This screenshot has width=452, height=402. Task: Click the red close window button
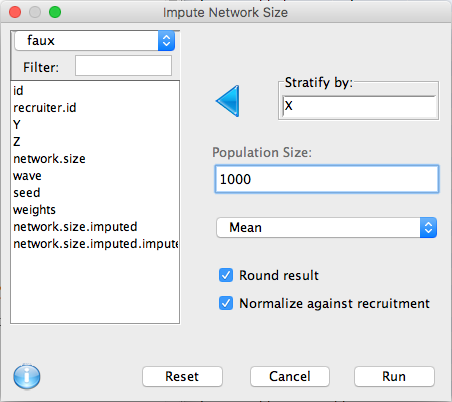(15, 12)
